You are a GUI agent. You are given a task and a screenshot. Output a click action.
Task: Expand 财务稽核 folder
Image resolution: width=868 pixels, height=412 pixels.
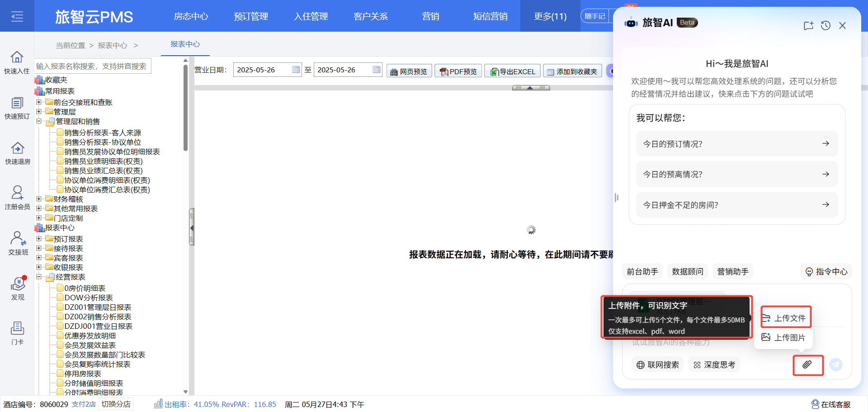point(39,199)
